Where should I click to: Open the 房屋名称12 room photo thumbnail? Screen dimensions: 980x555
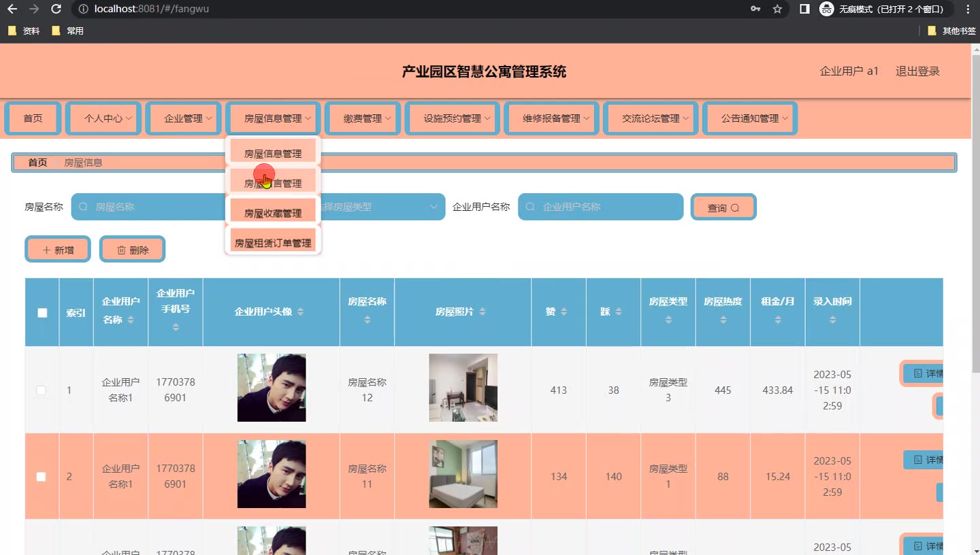pos(463,388)
